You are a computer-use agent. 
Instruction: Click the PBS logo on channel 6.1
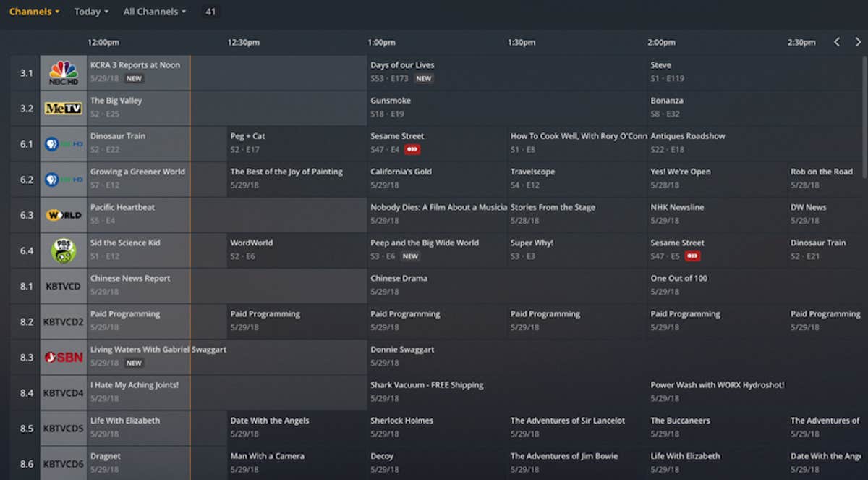pos(63,143)
